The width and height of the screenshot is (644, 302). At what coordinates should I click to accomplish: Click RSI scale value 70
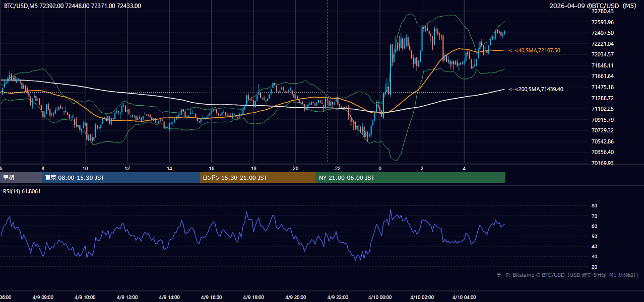[594, 216]
